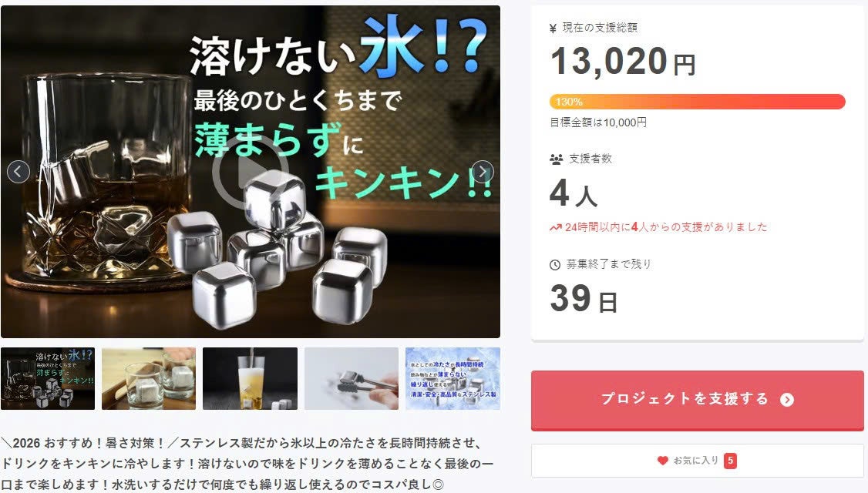Click the プロジェクトを支援する button
This screenshot has width=868, height=493.
[698, 400]
